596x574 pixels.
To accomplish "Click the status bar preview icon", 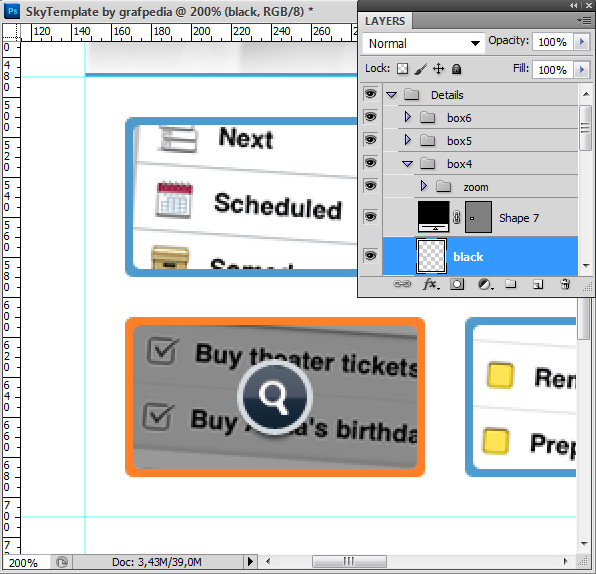I will tap(62, 562).
